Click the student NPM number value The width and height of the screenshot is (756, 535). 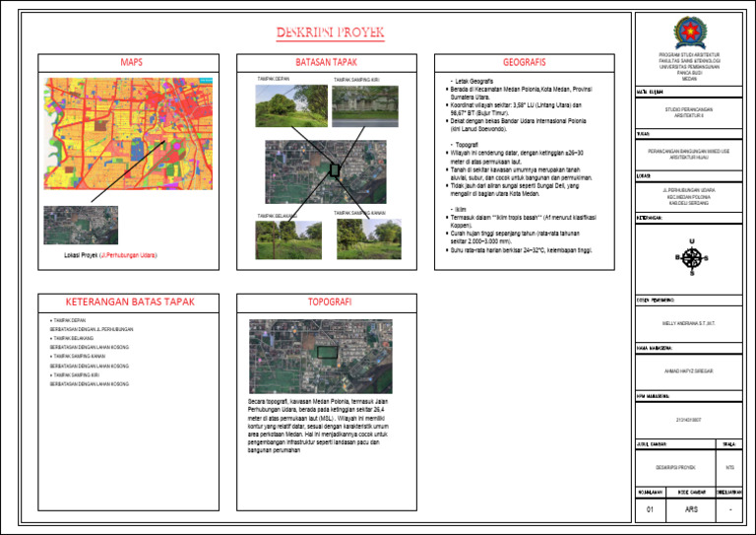coord(688,420)
